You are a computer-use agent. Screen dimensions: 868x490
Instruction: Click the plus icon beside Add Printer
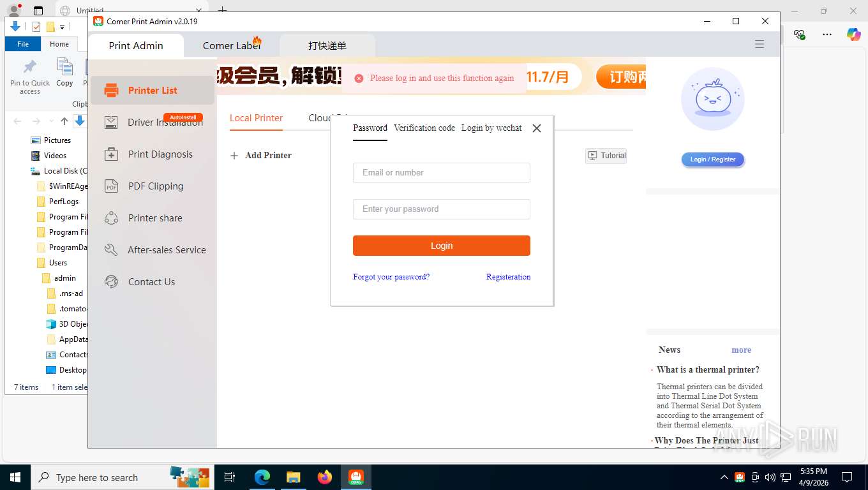(x=234, y=156)
